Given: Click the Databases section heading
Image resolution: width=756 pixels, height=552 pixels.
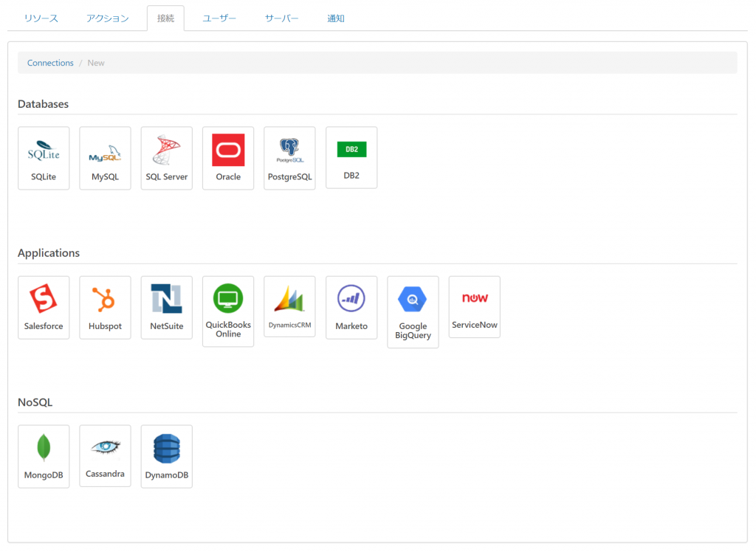Looking at the screenshot, I should coord(43,104).
